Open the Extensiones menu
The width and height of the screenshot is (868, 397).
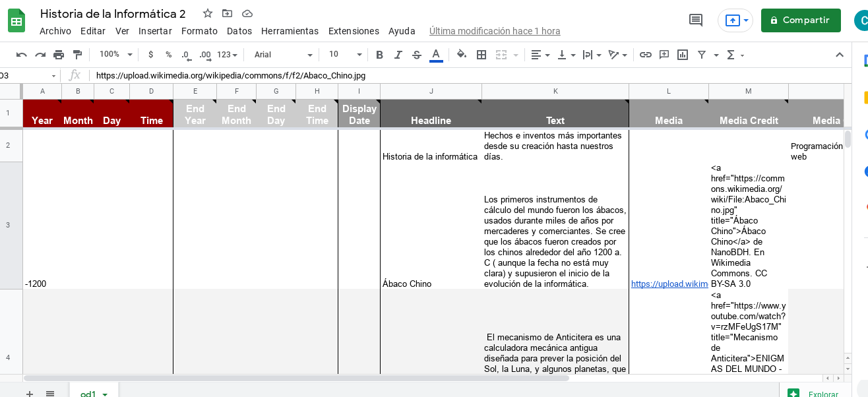(x=354, y=31)
